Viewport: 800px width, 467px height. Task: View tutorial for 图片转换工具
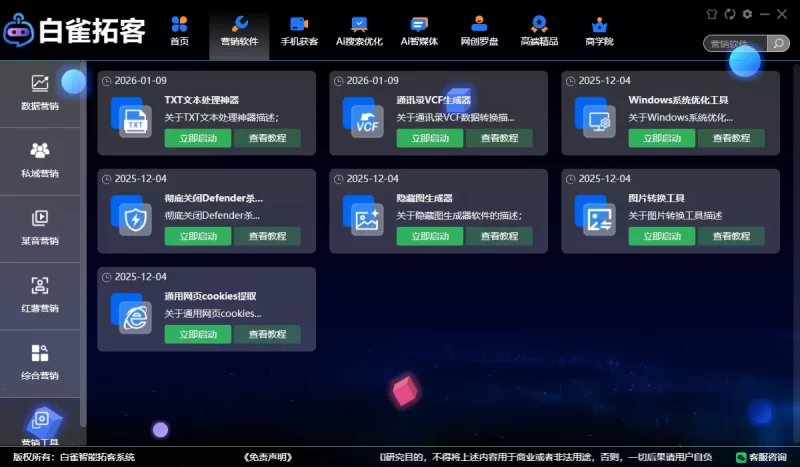point(731,236)
